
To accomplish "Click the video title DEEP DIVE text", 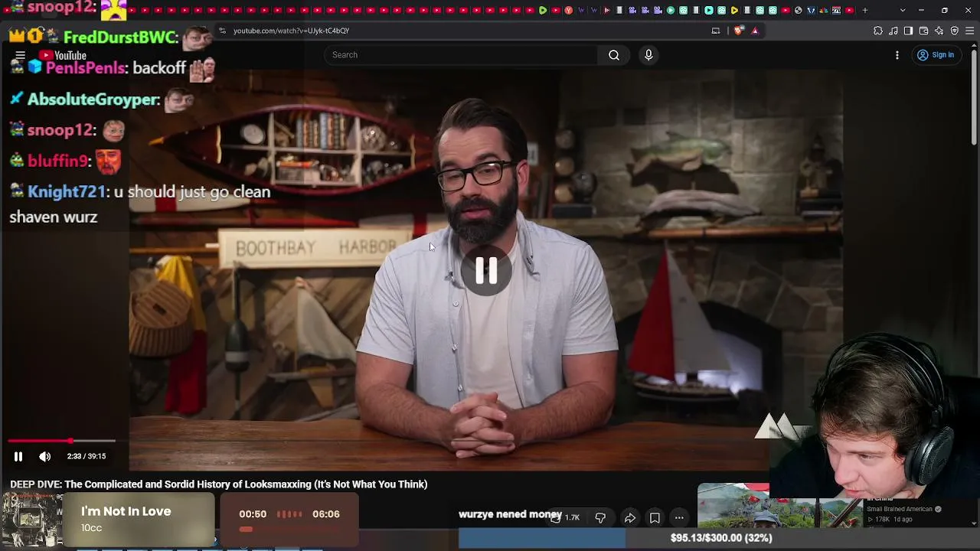I will (x=219, y=484).
